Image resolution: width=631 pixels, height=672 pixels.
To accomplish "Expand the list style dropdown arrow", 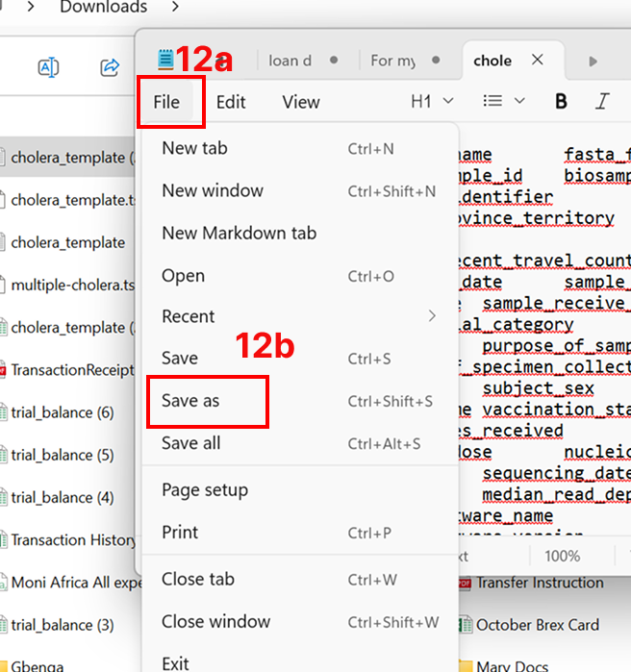I will pyautogui.click(x=519, y=101).
